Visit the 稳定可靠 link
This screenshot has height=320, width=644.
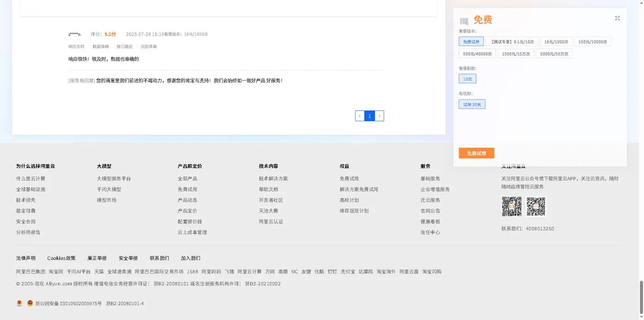point(26,211)
